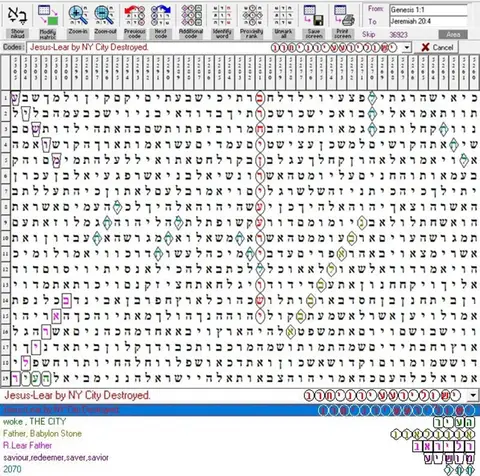480x476 pixels.
Task: Click the From field showing Genesis 1:1
Action: (x=428, y=10)
